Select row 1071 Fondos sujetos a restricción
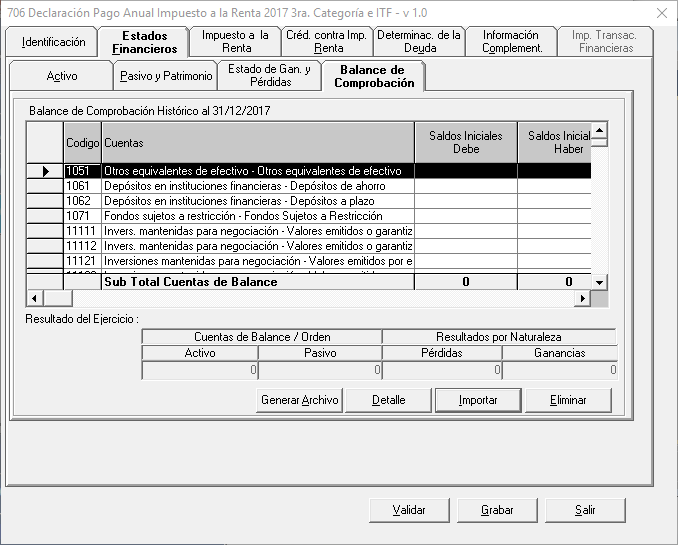The image size is (678, 545). pyautogui.click(x=309, y=216)
